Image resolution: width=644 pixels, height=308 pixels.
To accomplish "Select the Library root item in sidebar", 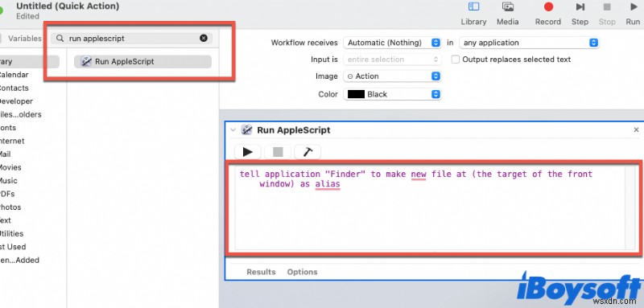I will (29, 61).
